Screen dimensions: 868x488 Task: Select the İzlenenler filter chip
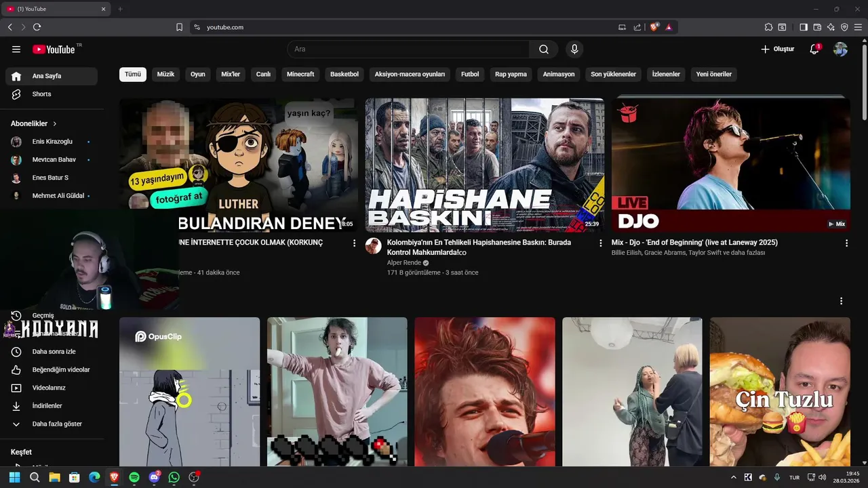(666, 75)
